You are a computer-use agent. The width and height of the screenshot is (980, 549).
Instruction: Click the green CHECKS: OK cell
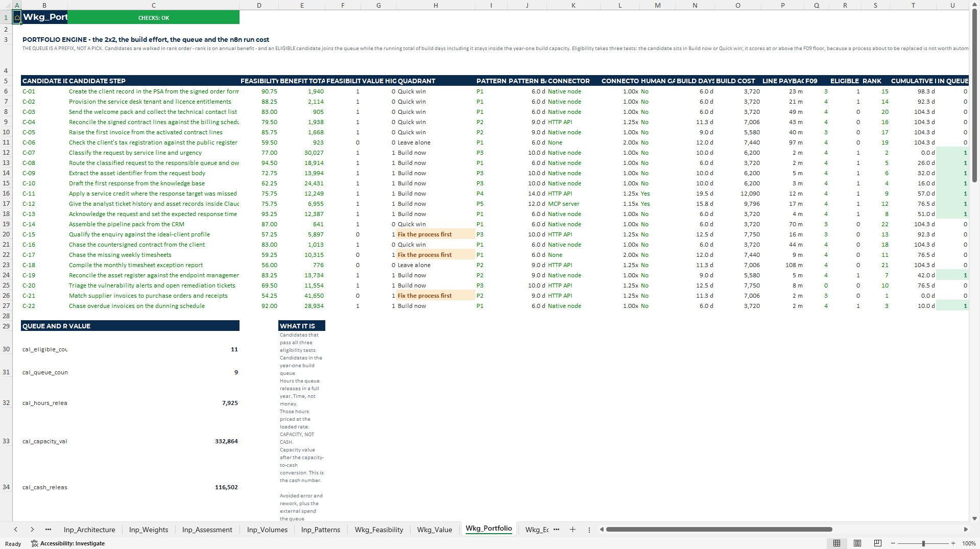click(153, 17)
